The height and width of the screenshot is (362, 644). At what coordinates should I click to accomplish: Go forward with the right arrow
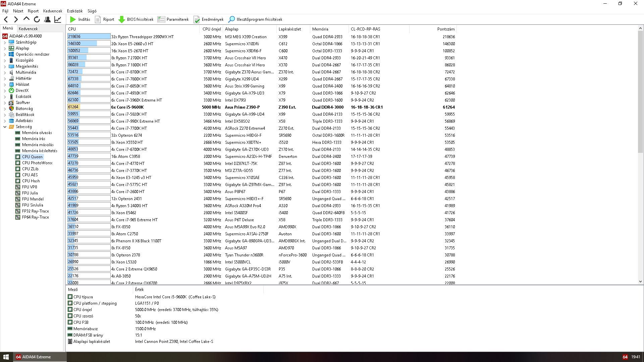tap(16, 19)
